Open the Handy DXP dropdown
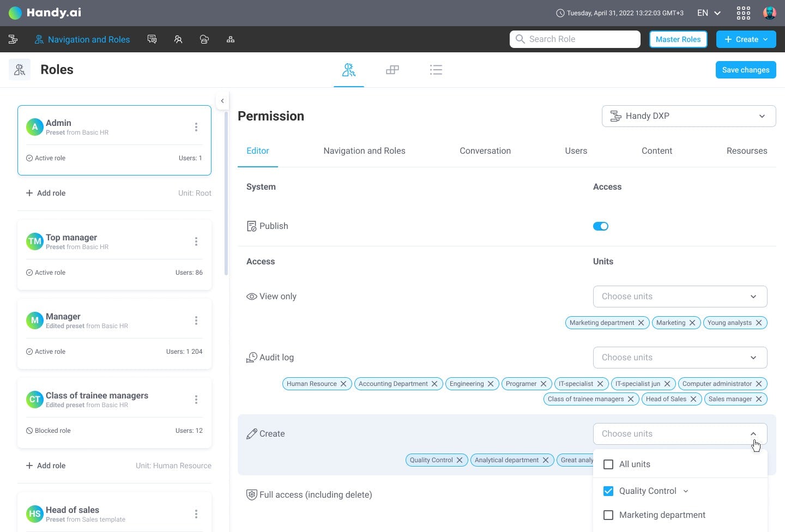The width and height of the screenshot is (785, 532). tap(689, 116)
